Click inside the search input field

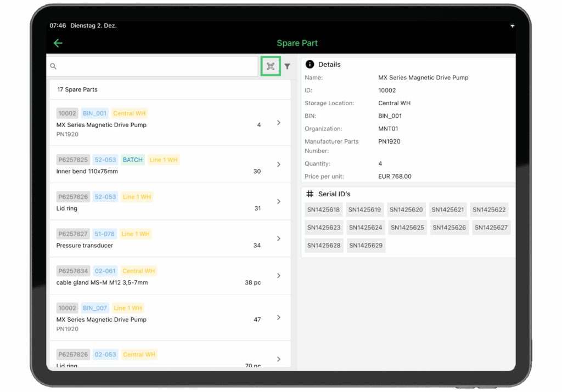pyautogui.click(x=154, y=66)
